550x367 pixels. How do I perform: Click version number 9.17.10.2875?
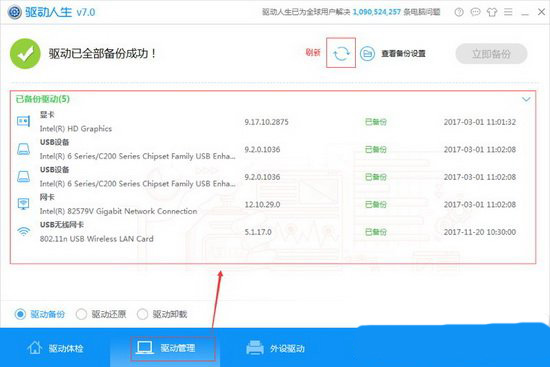click(x=266, y=122)
